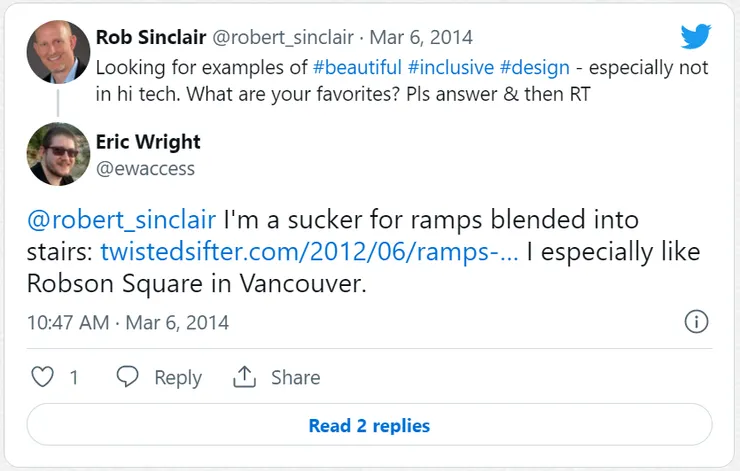This screenshot has width=740, height=471.
Task: Open the twistedsifter.com link
Action: click(x=309, y=250)
